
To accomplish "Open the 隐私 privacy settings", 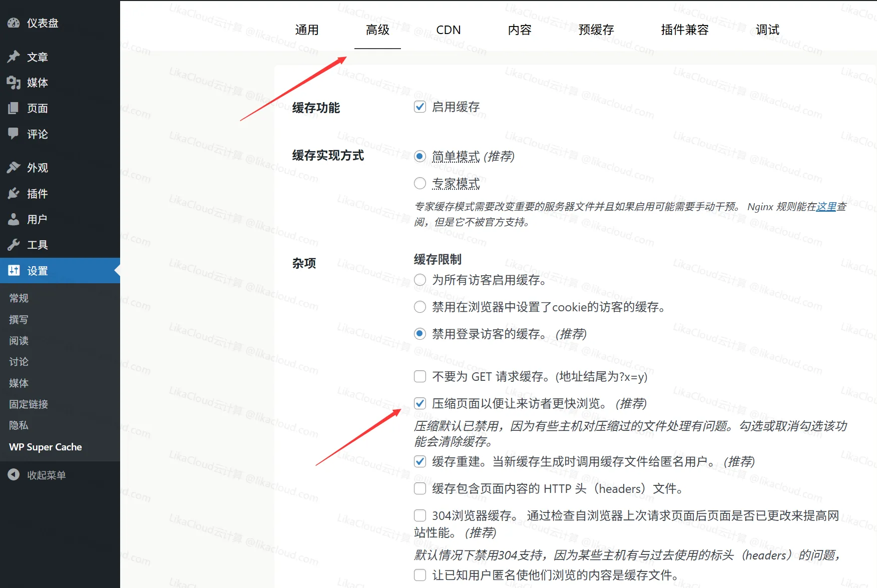I will (x=18, y=425).
